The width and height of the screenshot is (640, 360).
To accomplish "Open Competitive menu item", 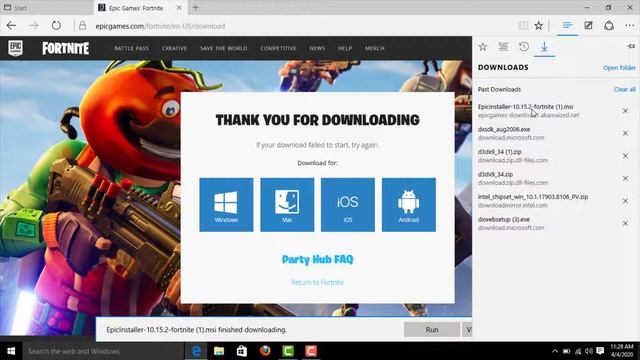I will tap(278, 48).
